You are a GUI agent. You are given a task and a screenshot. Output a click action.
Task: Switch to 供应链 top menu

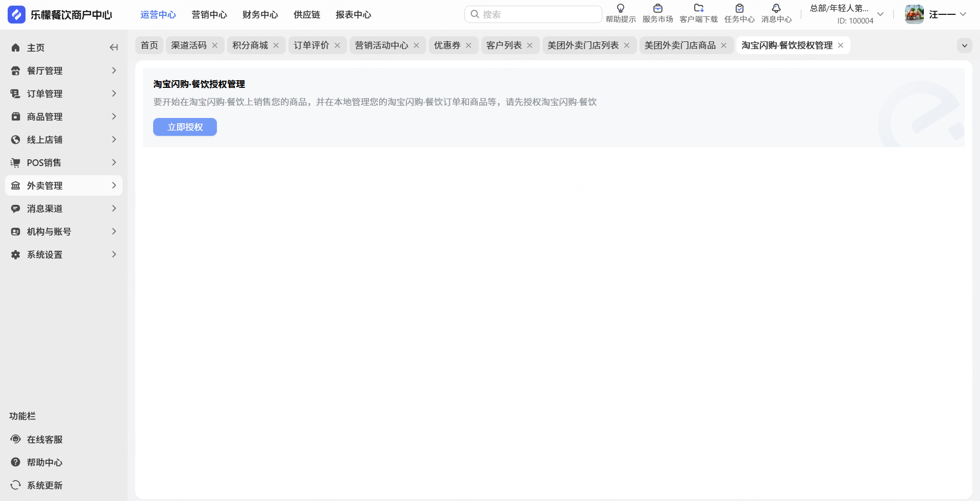click(x=307, y=15)
